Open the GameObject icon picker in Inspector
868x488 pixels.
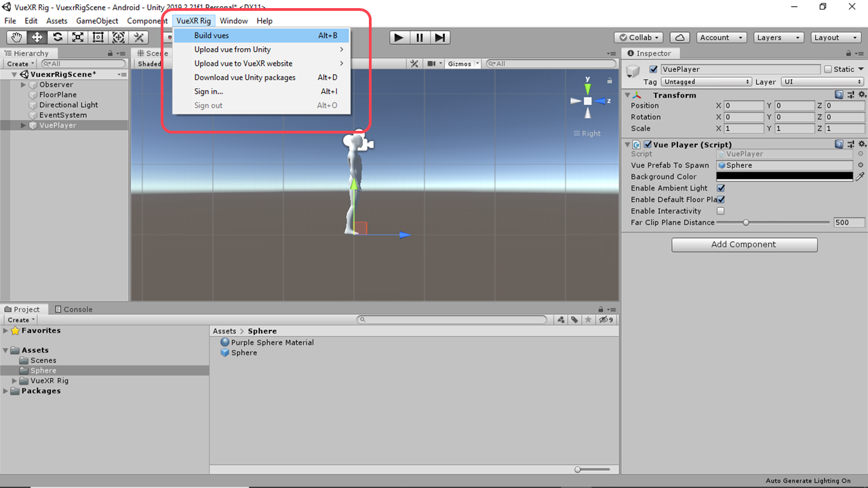(633, 71)
